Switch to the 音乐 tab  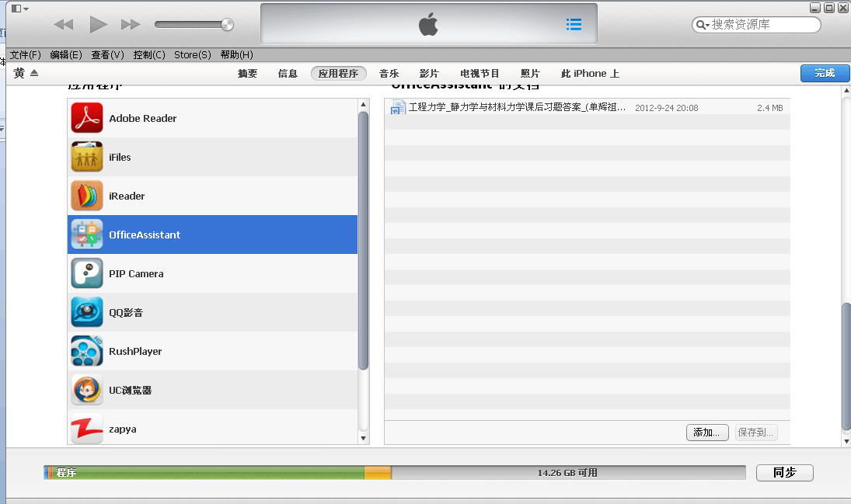click(389, 73)
